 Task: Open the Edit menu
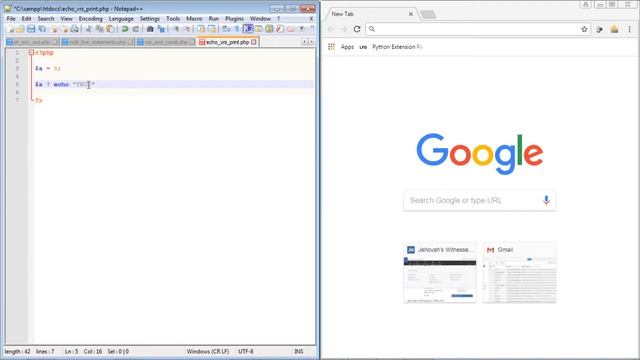pyautogui.click(x=26, y=19)
